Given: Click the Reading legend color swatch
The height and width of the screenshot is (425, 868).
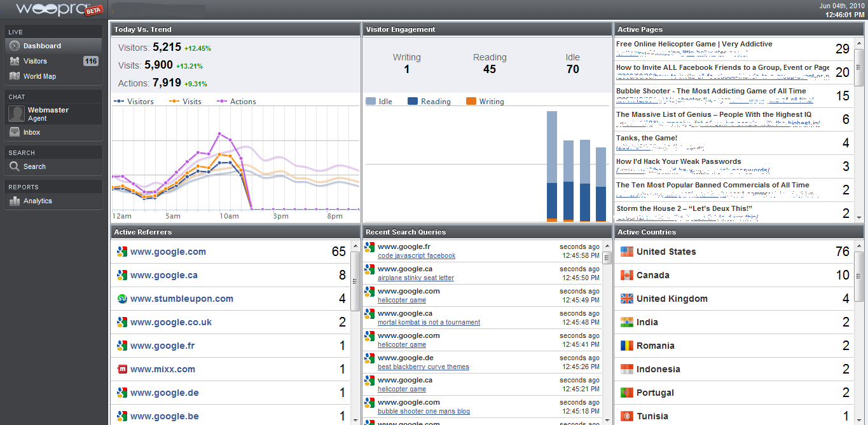Looking at the screenshot, I should [413, 101].
